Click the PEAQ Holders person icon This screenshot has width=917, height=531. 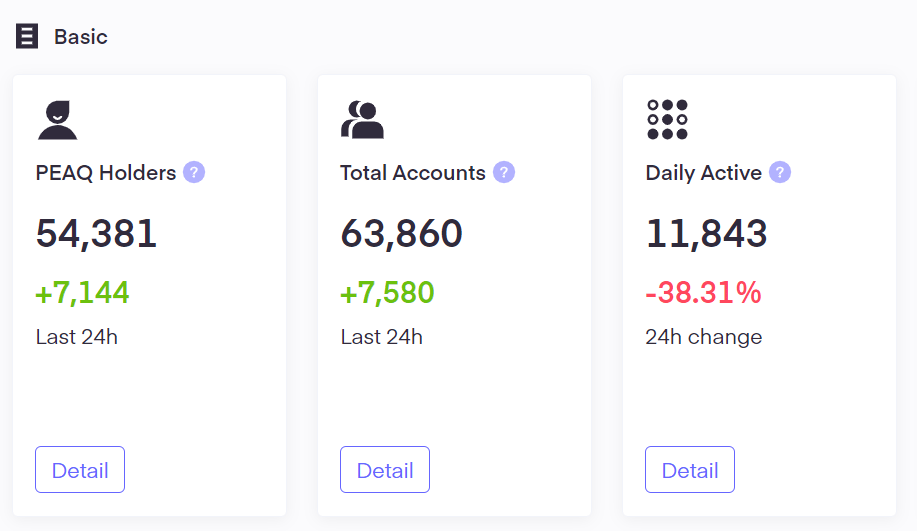57,120
